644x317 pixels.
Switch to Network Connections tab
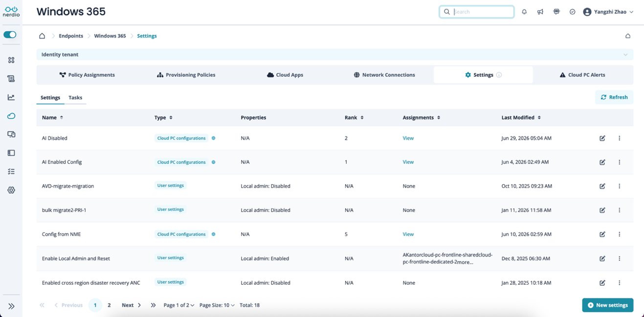click(x=384, y=75)
